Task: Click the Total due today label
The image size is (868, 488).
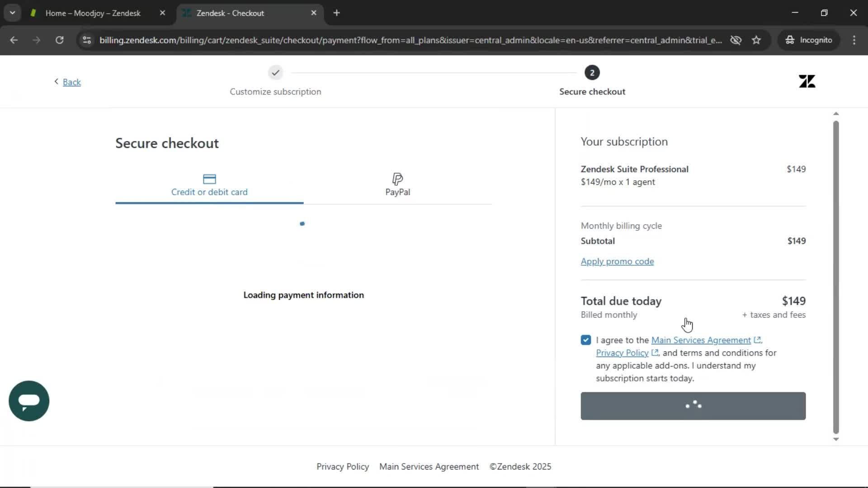Action: pyautogui.click(x=621, y=301)
